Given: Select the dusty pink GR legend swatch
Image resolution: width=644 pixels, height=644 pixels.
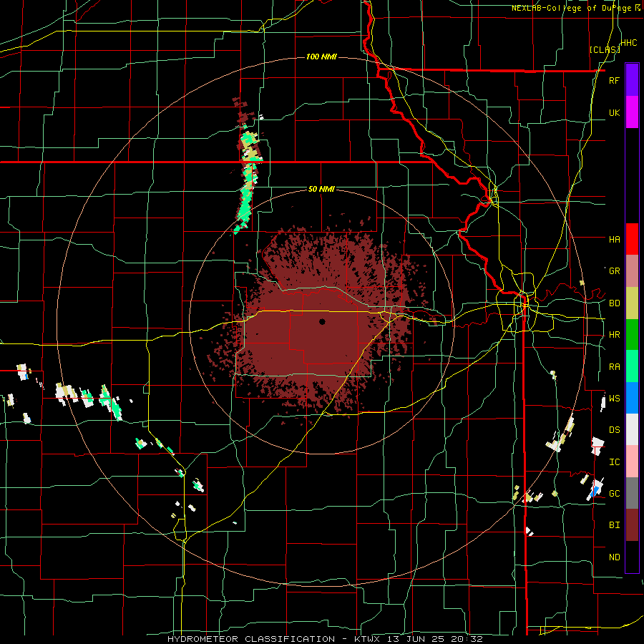Looking at the screenshot, I should coord(632,270).
